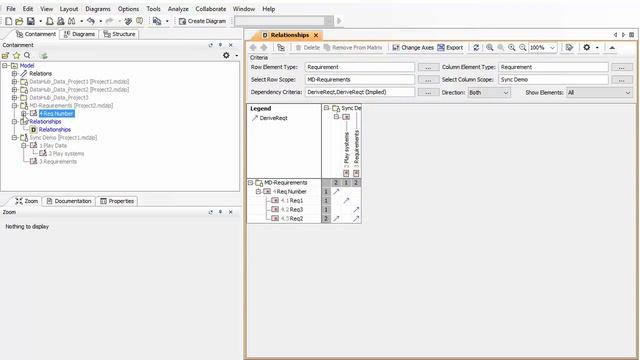Expand the 4 Req Number node in the tree
This screenshot has height=360, width=640.
point(24,113)
